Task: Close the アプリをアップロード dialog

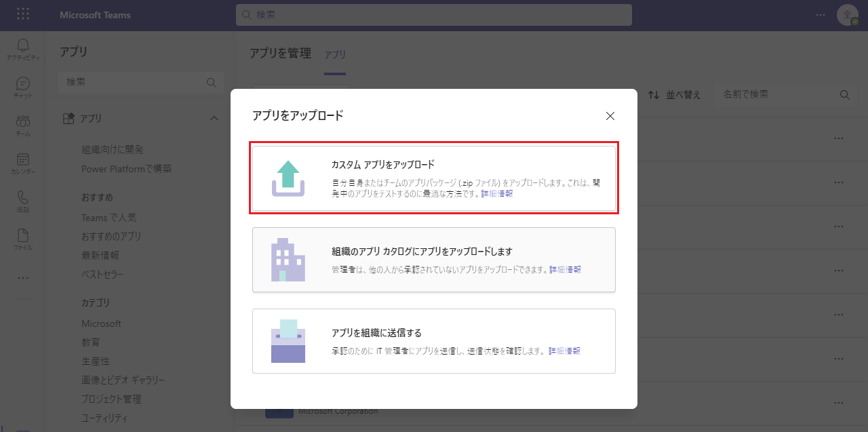Action: click(610, 116)
